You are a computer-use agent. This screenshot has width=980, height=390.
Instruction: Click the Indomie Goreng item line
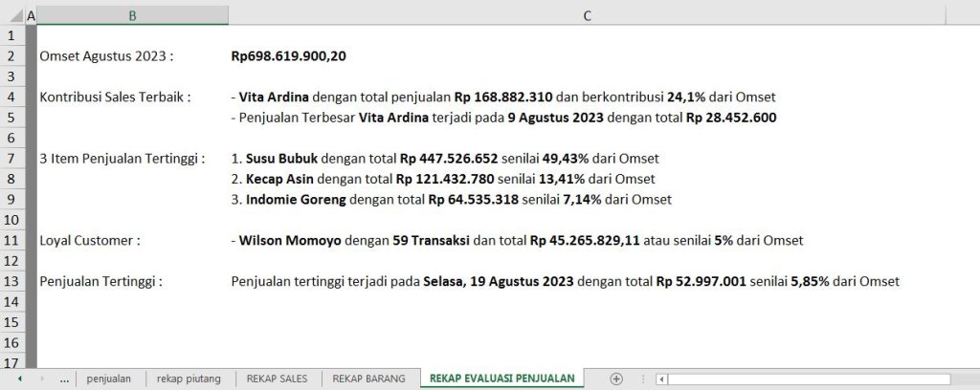click(x=452, y=200)
